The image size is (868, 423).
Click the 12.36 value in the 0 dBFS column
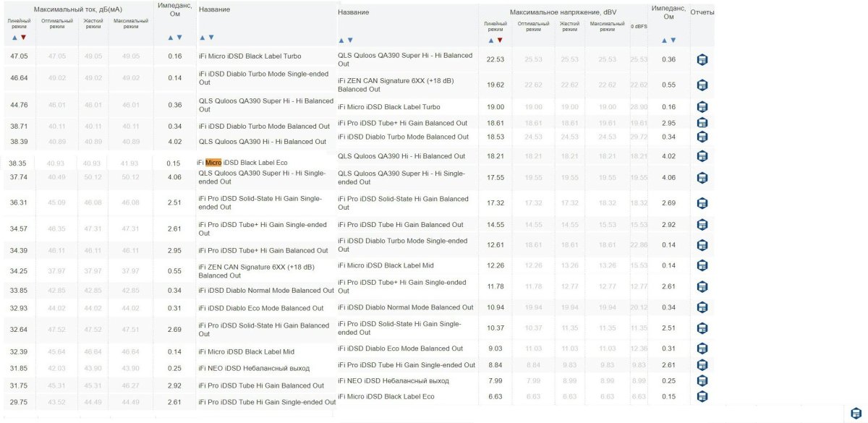[x=639, y=349]
